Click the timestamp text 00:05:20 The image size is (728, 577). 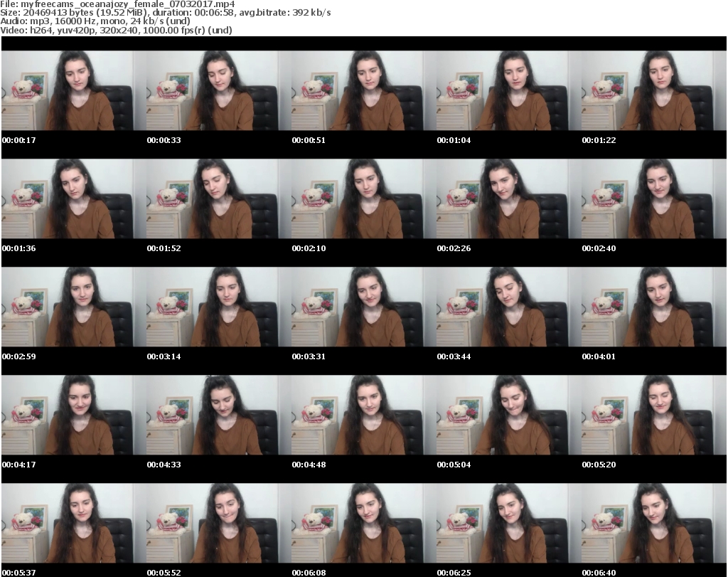tap(599, 465)
